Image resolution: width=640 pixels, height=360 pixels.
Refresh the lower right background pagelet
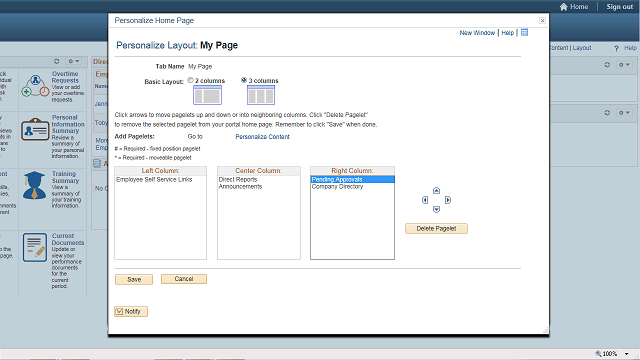click(x=607, y=112)
